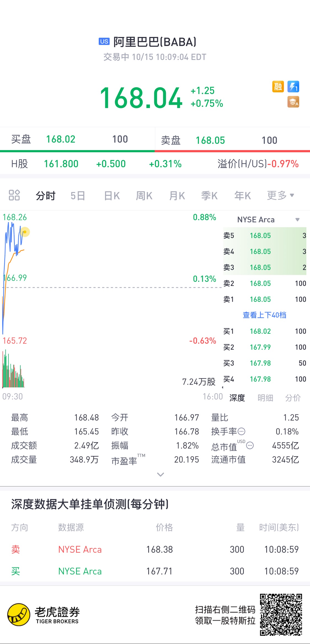
Task: Tap the 昨收 166.78 value
Action: [x=187, y=431]
